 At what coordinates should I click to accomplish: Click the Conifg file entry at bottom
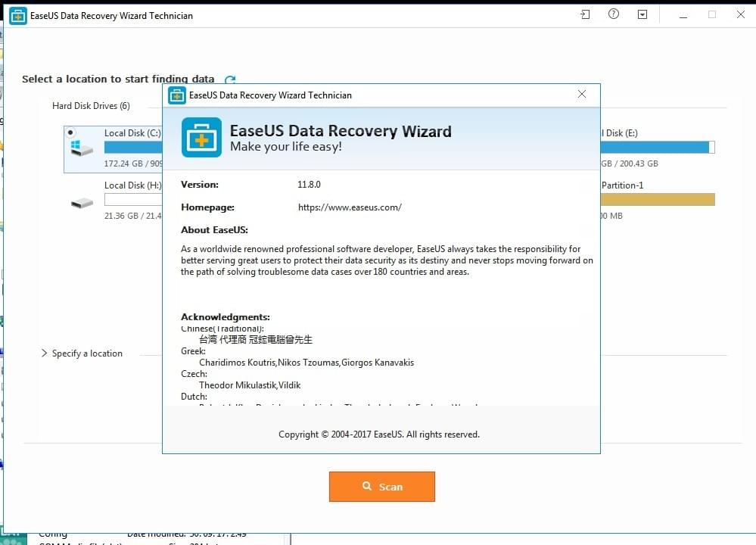click(x=52, y=534)
